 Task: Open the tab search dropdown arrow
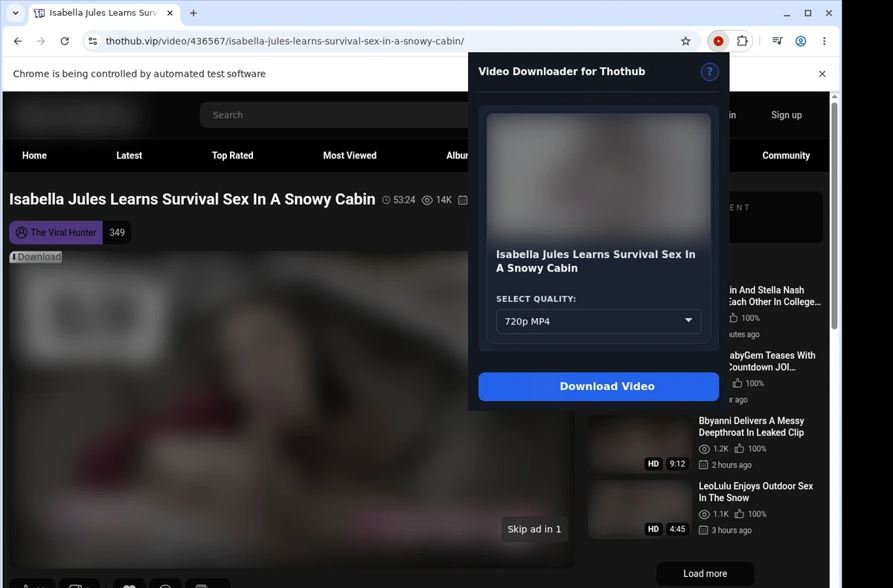(x=16, y=13)
